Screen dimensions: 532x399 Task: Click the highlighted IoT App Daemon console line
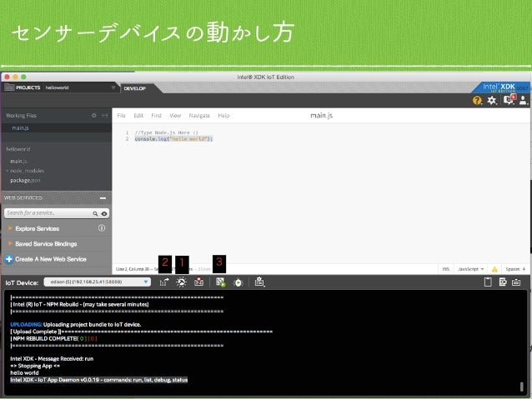[98, 380]
